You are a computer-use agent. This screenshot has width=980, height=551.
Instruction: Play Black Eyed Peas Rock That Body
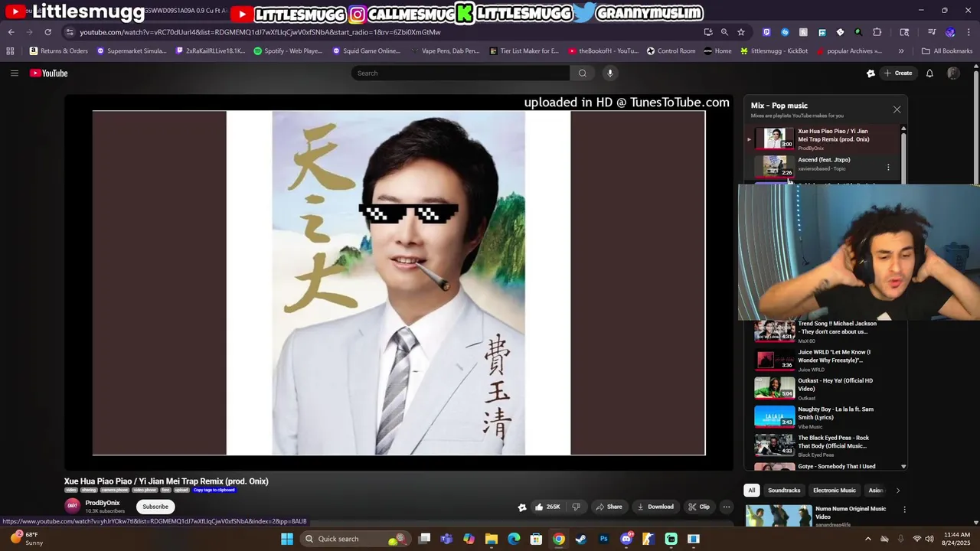tap(824, 445)
